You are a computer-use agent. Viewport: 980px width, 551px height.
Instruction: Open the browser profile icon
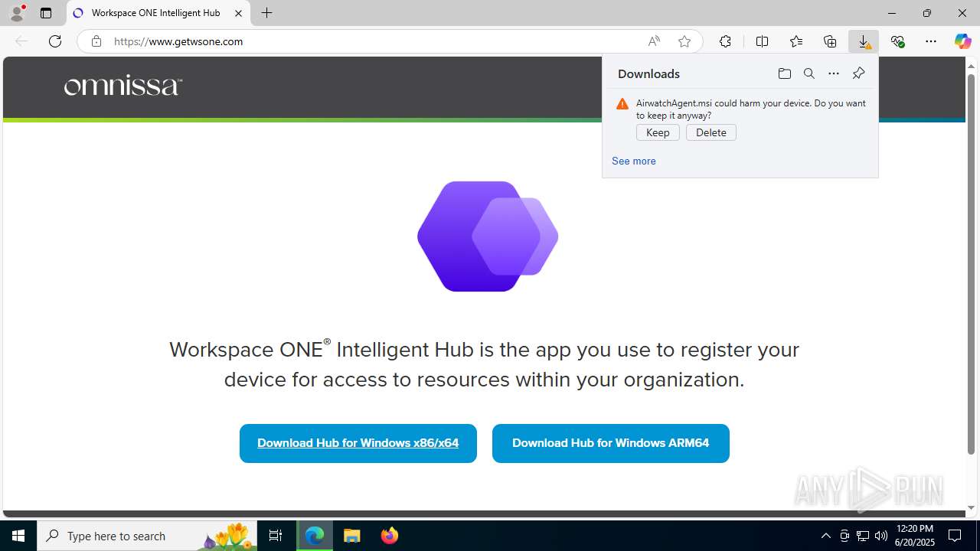pos(17,13)
